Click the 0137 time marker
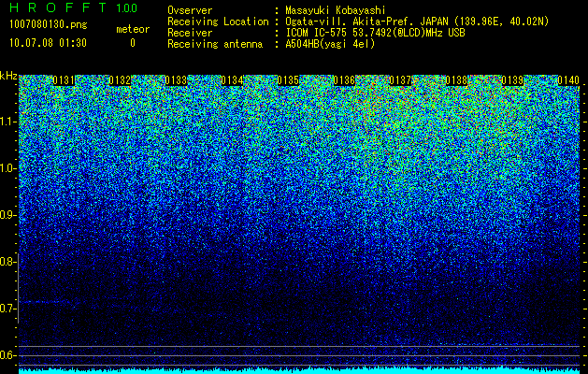 400,80
